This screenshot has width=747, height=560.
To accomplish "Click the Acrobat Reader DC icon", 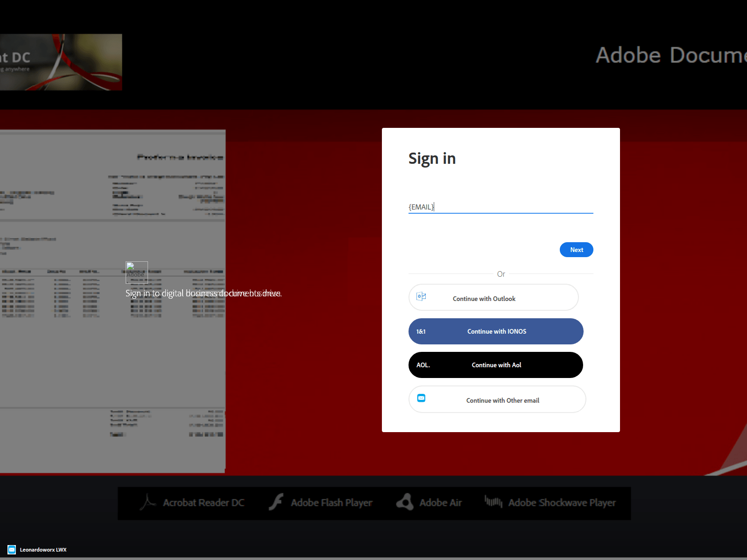I will [x=148, y=503].
